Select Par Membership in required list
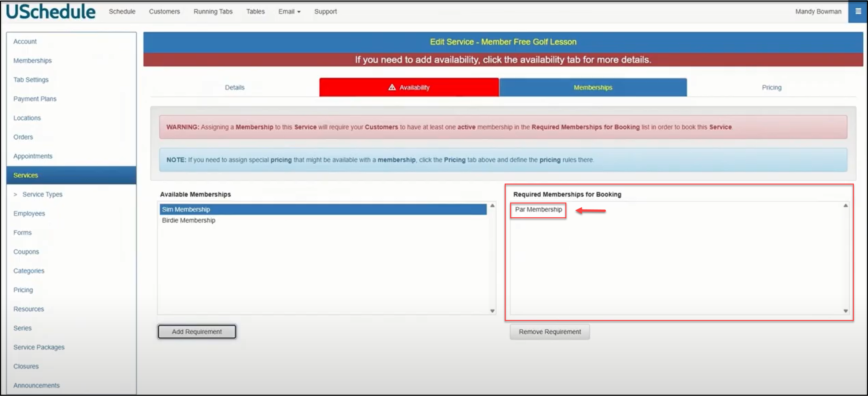 coord(538,210)
